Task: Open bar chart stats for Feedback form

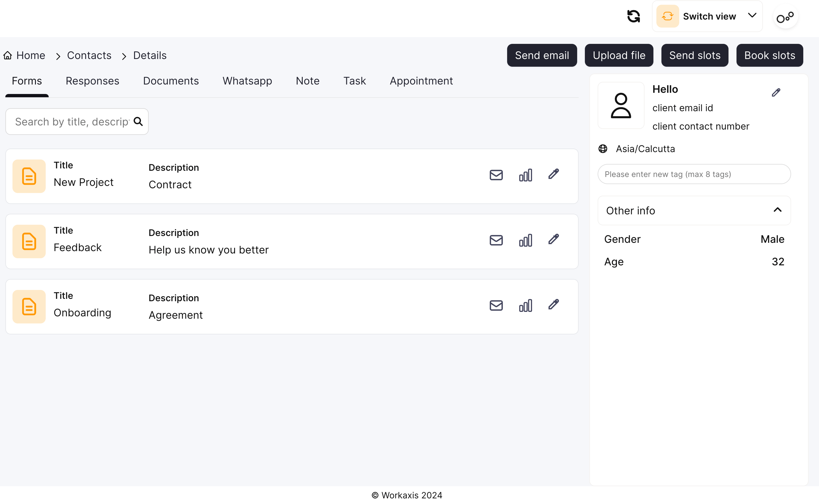Action: 526,240
